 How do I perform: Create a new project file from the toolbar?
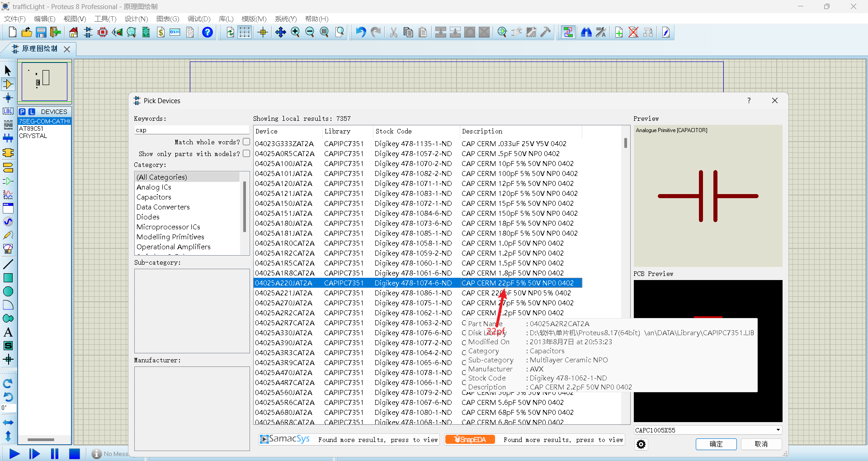pyautogui.click(x=13, y=32)
